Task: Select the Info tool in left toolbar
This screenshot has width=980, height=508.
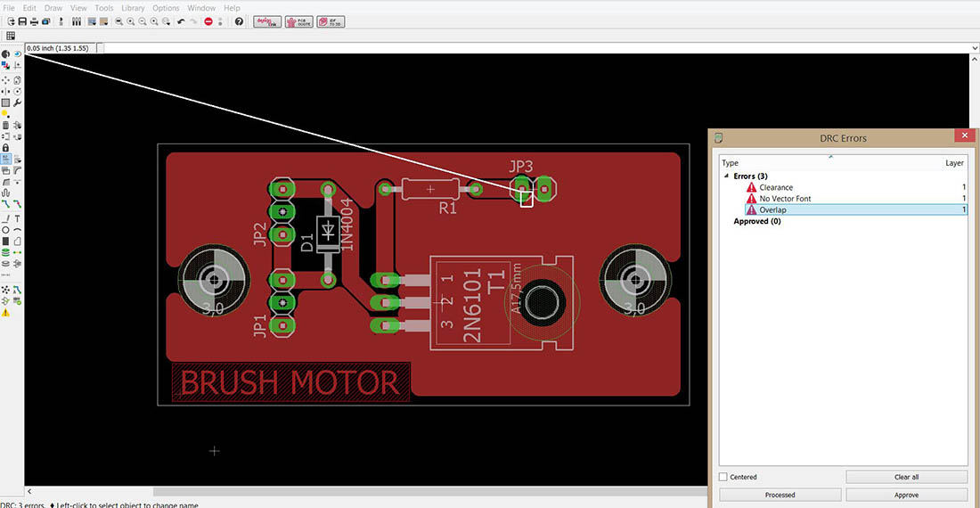Action: click(5, 54)
